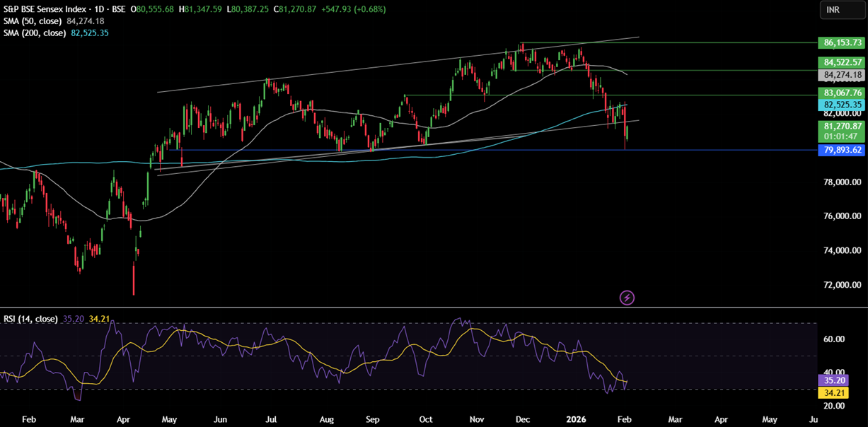Click the purple lightning bolt event icon
868x427 pixels.
coord(627,298)
